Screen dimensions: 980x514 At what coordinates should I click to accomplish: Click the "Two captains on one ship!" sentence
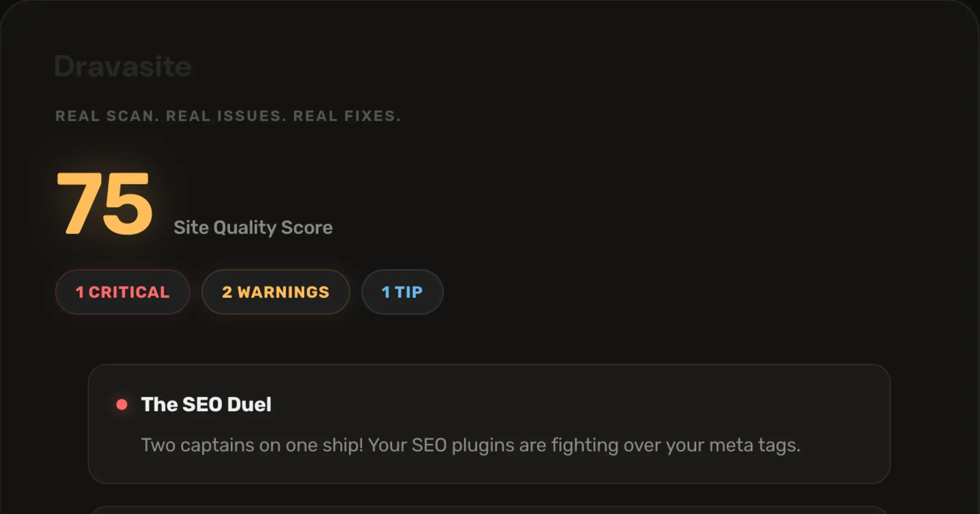pyautogui.click(x=252, y=445)
